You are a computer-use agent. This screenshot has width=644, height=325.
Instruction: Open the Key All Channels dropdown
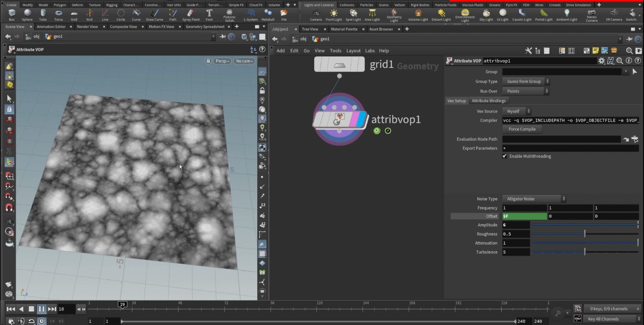click(x=613, y=319)
